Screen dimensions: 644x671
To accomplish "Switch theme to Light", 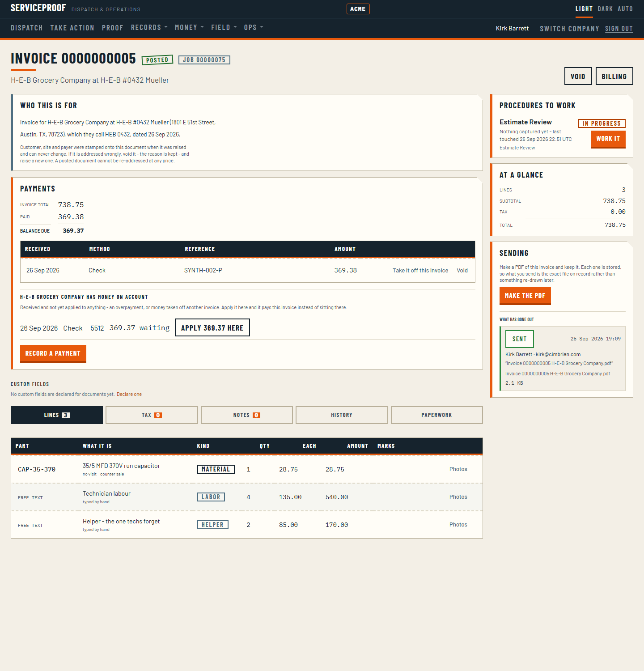I will click(x=584, y=9).
